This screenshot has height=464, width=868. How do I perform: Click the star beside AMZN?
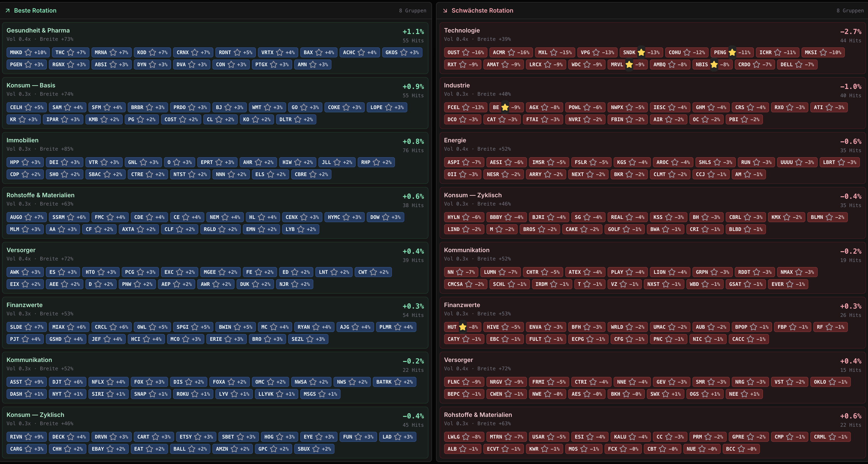(234, 449)
